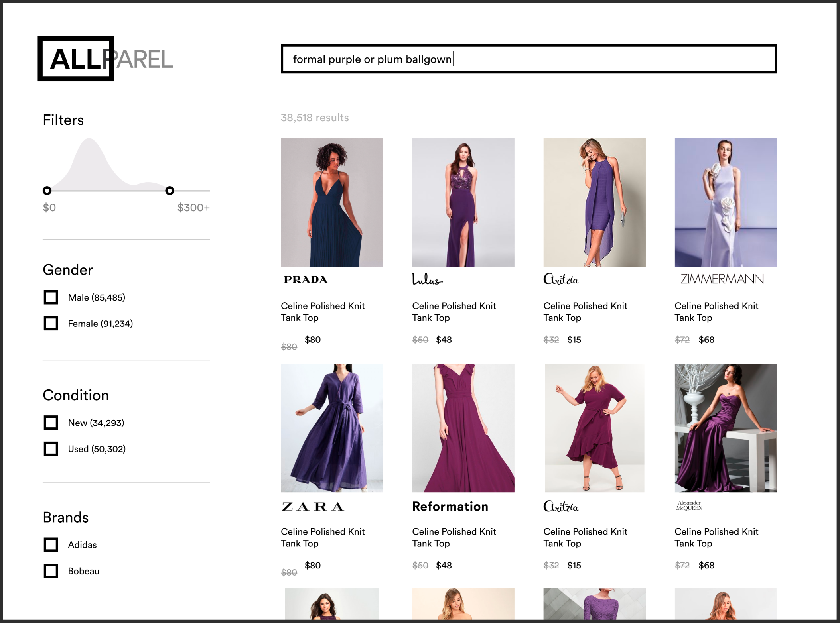Click the search field with ballgown query
This screenshot has height=623, width=840.
pyautogui.click(x=528, y=59)
